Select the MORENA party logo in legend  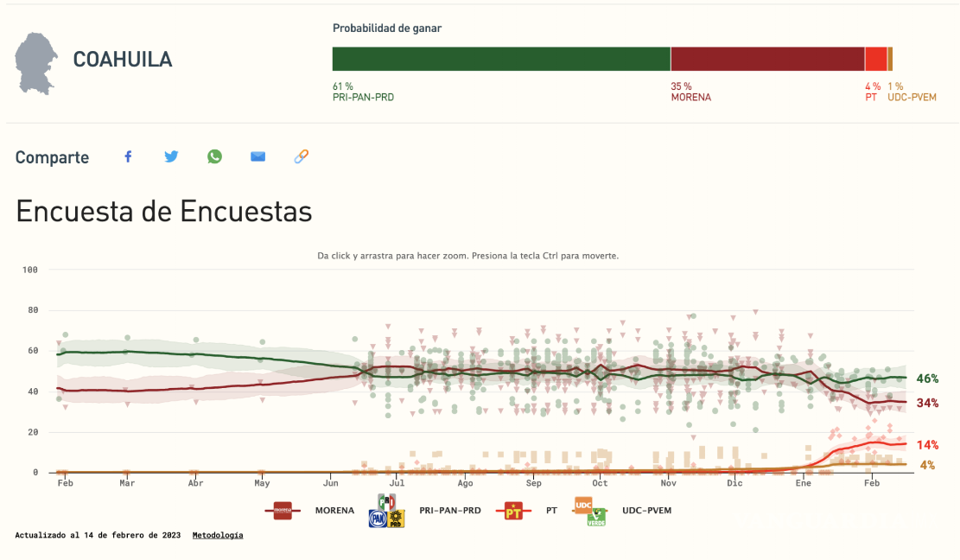pos(281,510)
